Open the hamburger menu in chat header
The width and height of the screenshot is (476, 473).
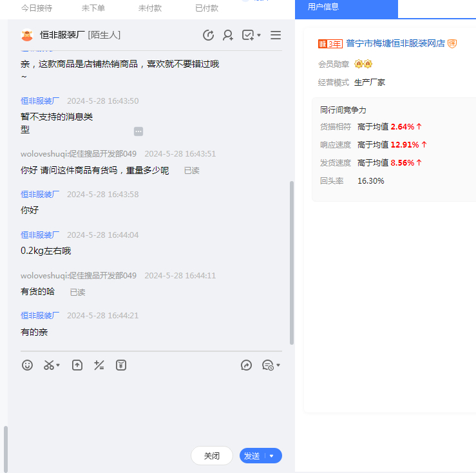[x=276, y=35]
